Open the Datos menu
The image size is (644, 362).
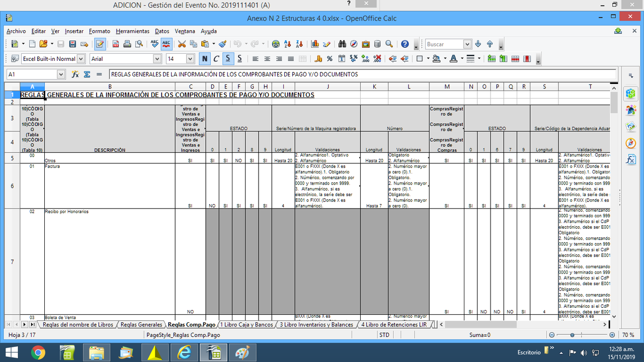[162, 31]
